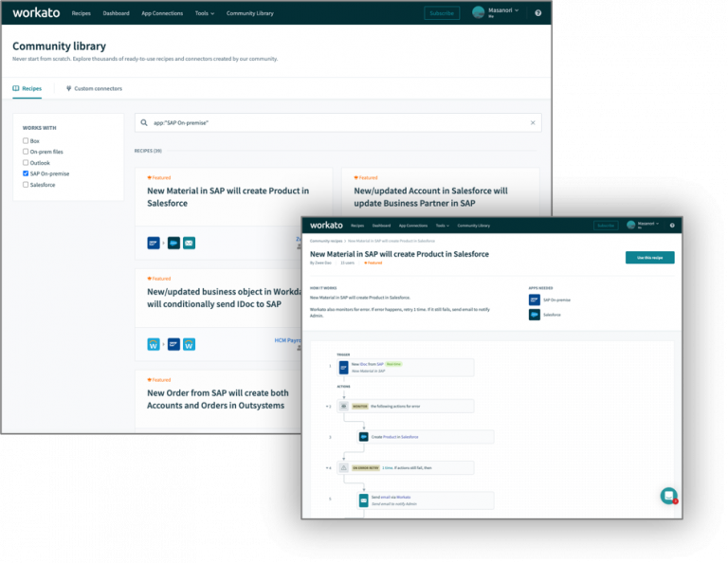Click SAP icon on Workday recipe card
Viewport: 728px width, 563px height.
[173, 344]
